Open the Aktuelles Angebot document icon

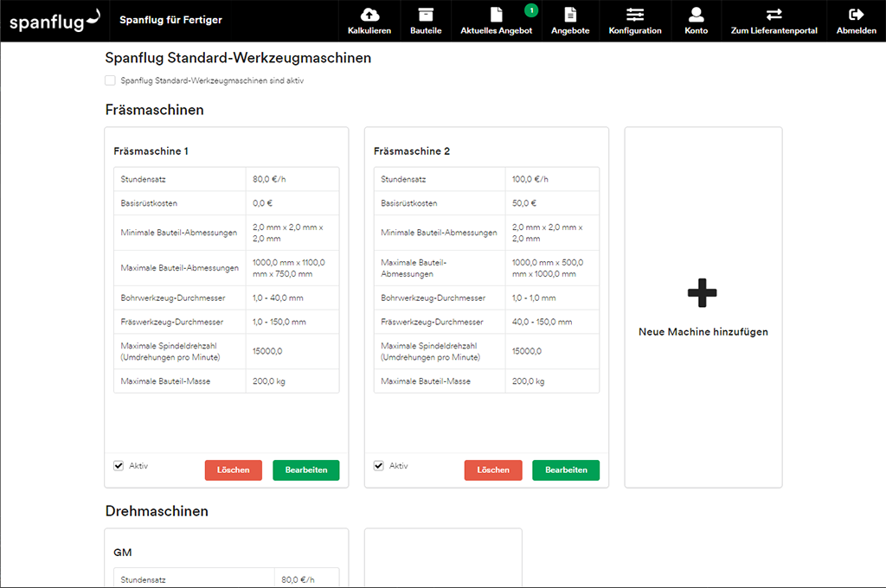pyautogui.click(x=496, y=14)
